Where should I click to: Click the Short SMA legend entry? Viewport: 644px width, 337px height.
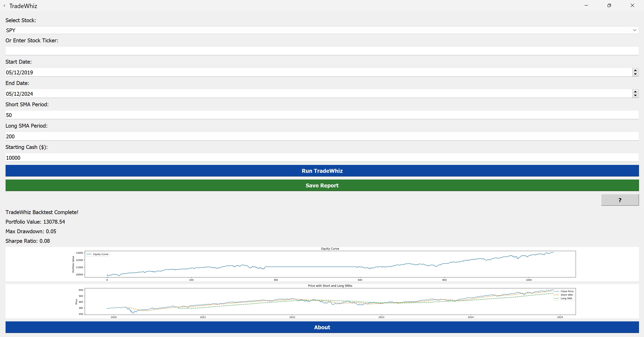click(x=563, y=295)
